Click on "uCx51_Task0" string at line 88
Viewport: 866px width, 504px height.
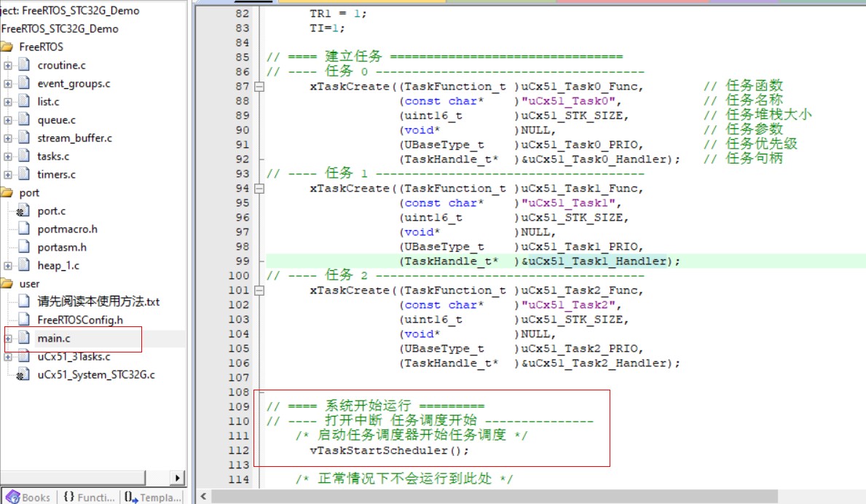568,101
